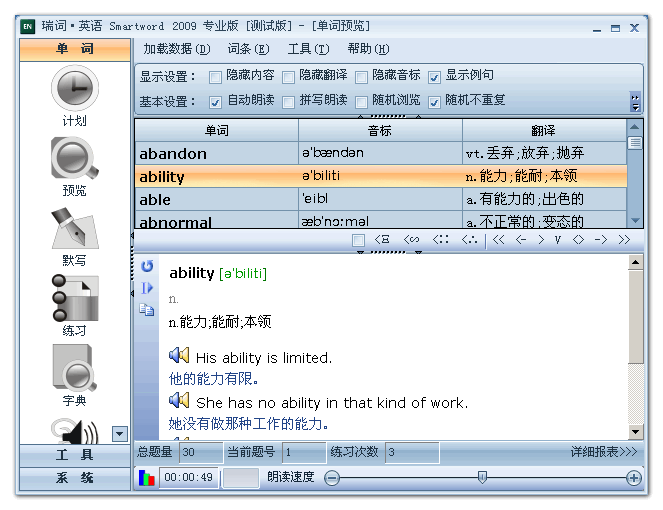Click the refresh arrow icon beside the definition

[x=147, y=266]
